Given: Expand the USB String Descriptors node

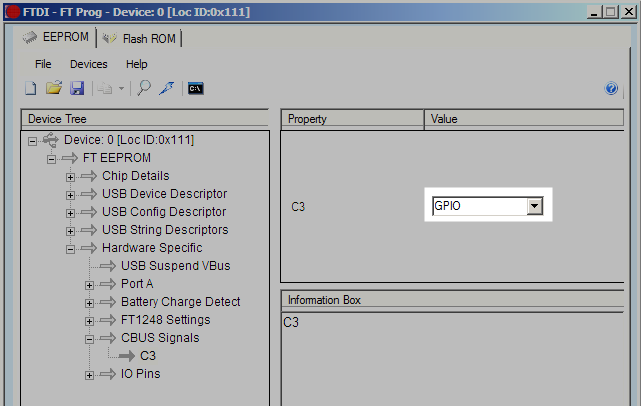Looking at the screenshot, I should point(70,231).
